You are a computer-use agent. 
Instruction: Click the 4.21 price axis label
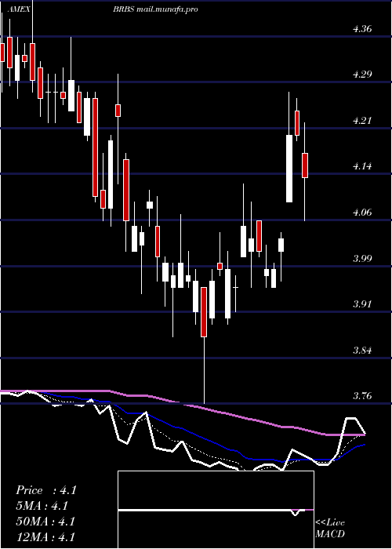(362, 121)
